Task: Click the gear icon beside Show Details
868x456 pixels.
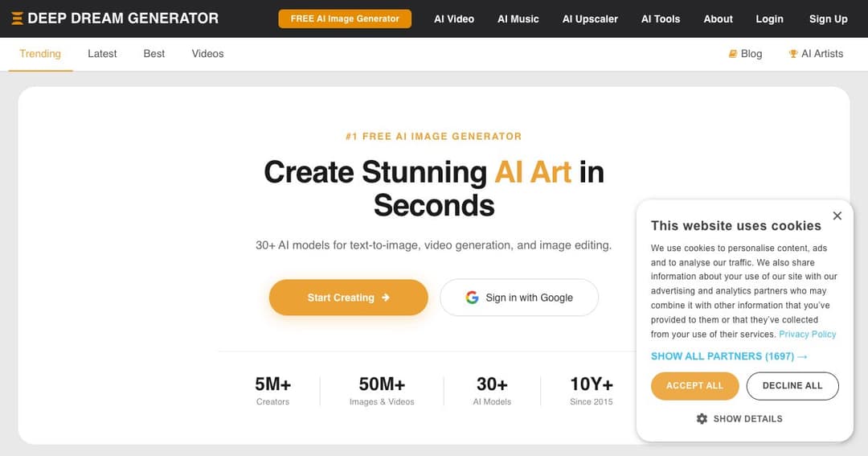Action: (702, 419)
